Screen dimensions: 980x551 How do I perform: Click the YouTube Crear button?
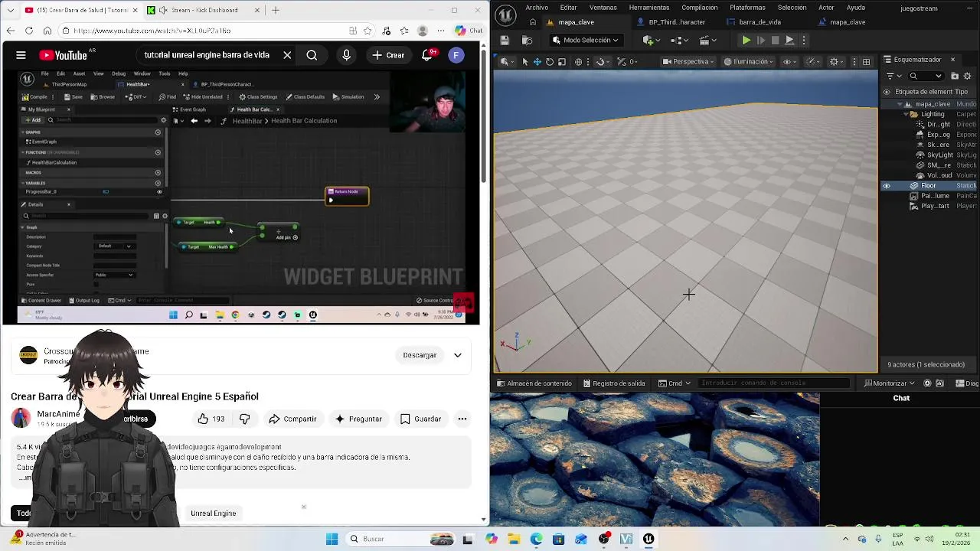click(x=388, y=55)
